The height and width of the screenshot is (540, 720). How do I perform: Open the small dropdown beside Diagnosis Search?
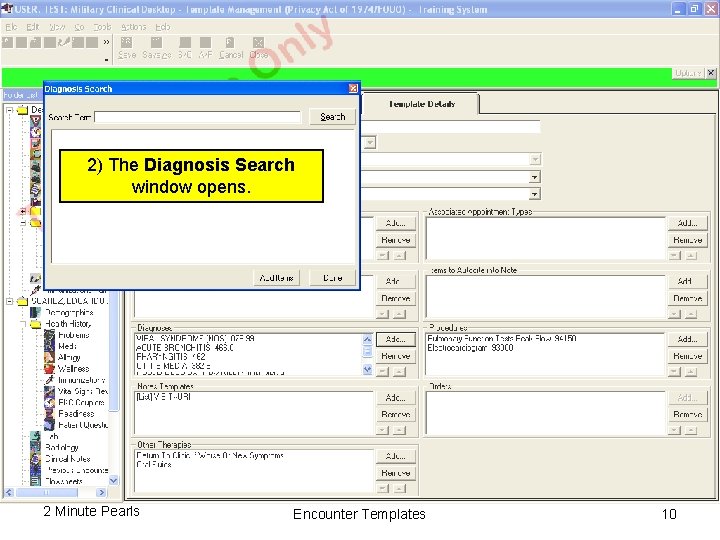click(370, 142)
